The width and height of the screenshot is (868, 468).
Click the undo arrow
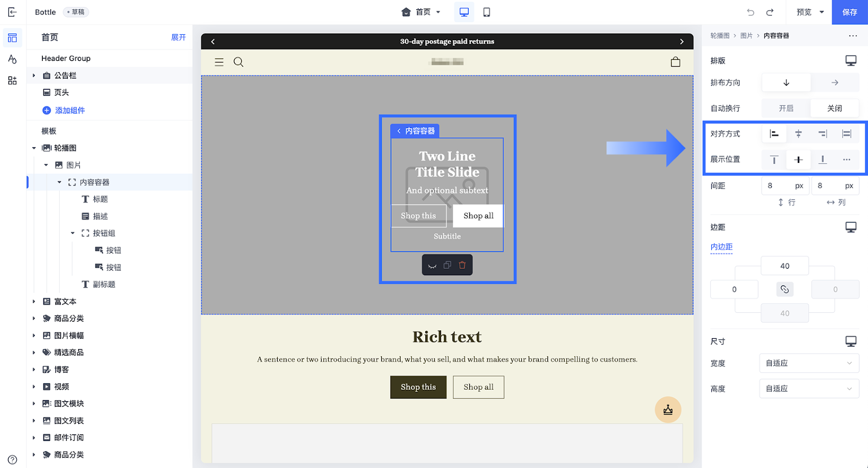click(751, 12)
